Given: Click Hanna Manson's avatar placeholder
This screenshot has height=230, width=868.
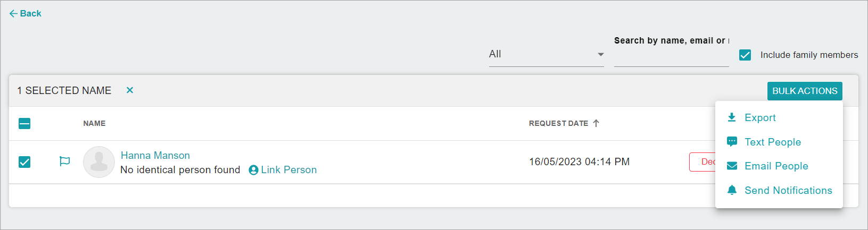Looking at the screenshot, I should click(x=99, y=162).
